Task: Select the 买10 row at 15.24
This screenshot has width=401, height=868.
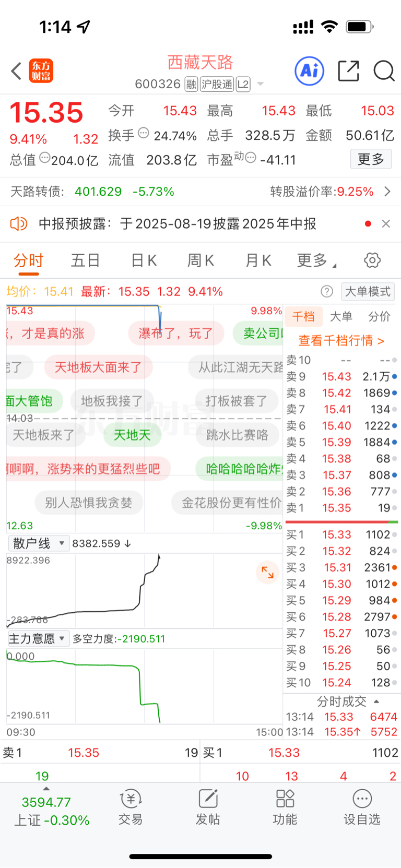Action: [341, 682]
